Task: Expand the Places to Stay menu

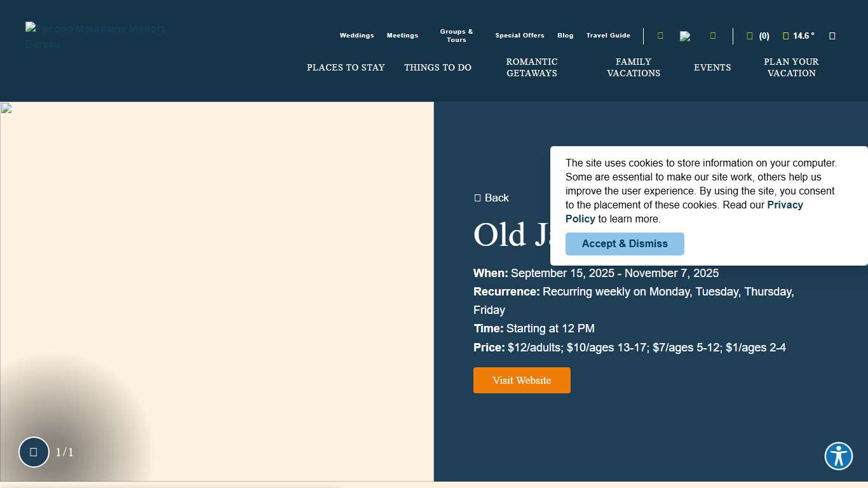Action: [346, 67]
